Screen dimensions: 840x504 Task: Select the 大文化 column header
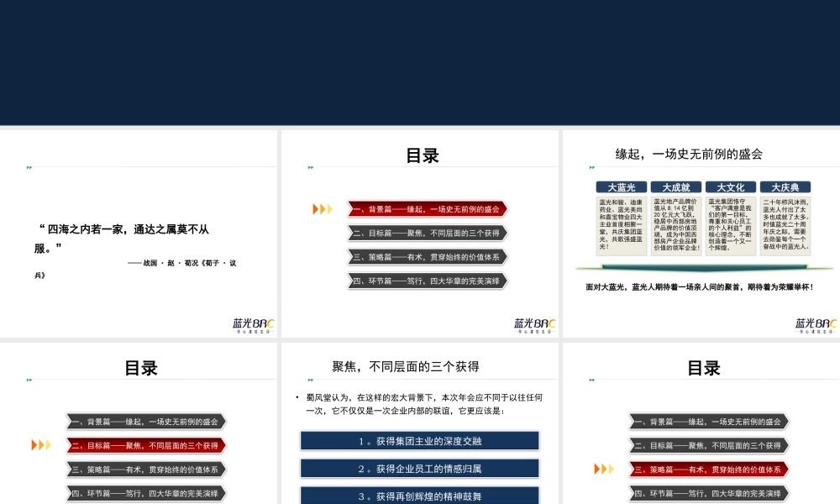coord(731,187)
